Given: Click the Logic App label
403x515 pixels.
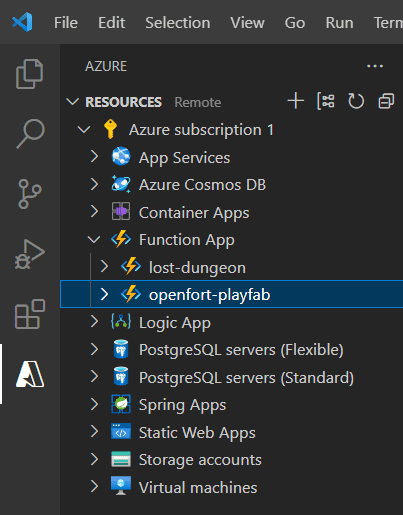Looking at the screenshot, I should point(175,323).
